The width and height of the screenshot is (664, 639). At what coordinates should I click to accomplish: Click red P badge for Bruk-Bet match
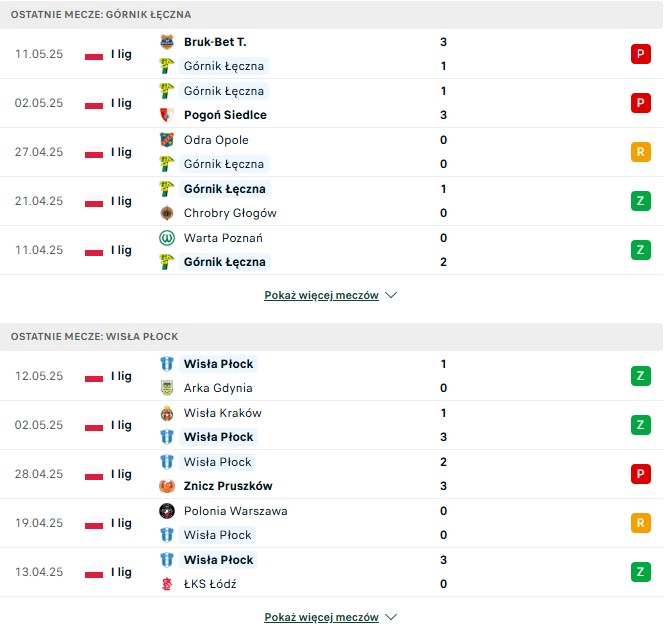pyautogui.click(x=641, y=54)
